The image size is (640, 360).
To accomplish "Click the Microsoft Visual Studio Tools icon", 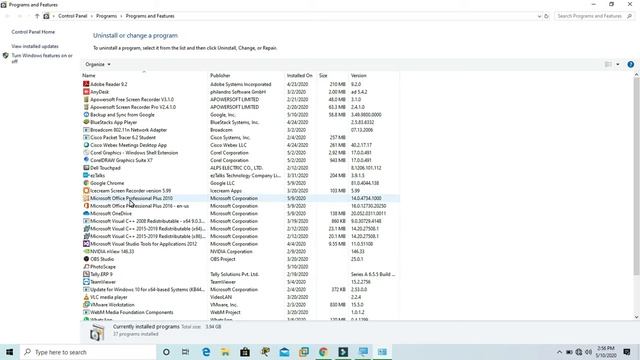I will point(86,244).
